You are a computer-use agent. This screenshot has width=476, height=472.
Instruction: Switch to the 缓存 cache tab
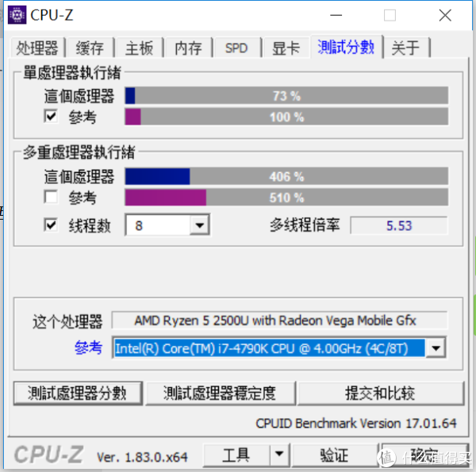(x=90, y=48)
